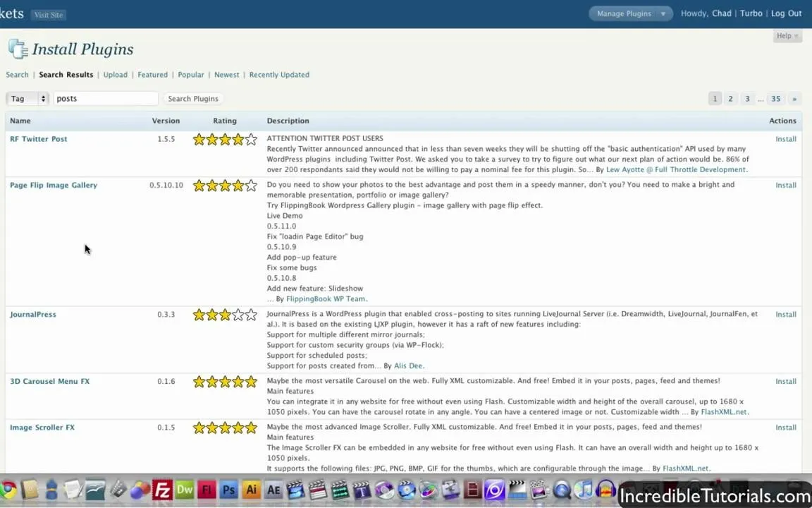Open After Effects from the dock
Viewport: 812px width, 508px height.
(x=273, y=490)
